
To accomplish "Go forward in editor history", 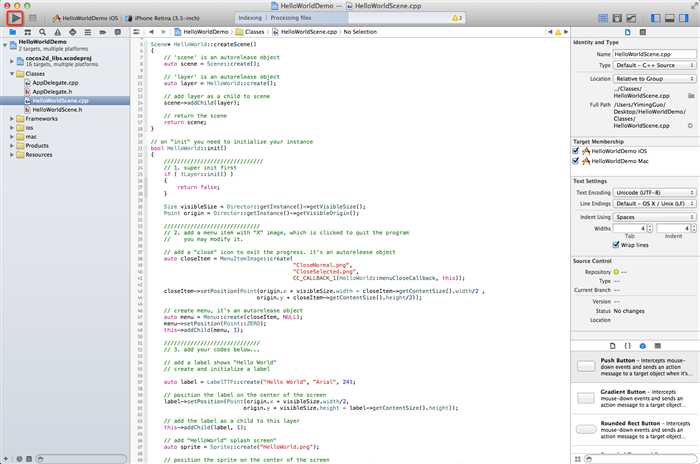I will pos(163,32).
